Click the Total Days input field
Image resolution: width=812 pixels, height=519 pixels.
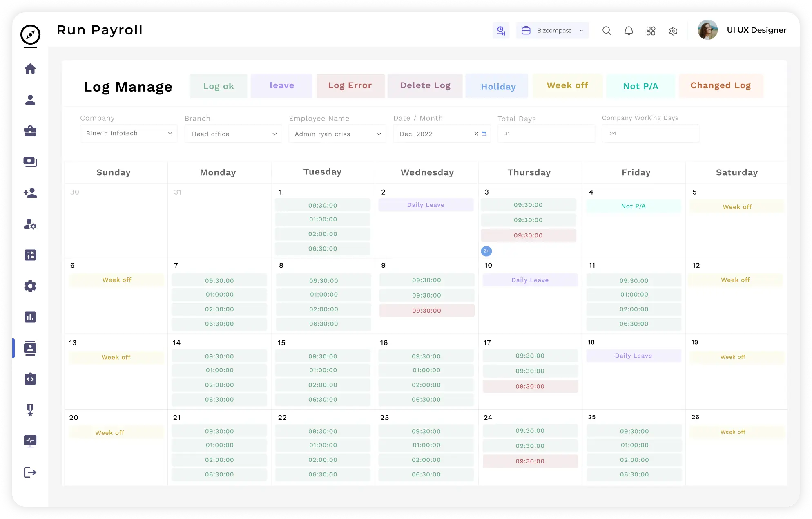[x=546, y=134]
